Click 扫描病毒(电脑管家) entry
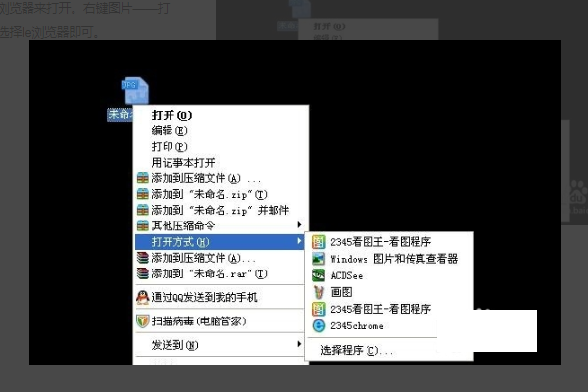Image resolution: width=588 pixels, height=392 pixels. pyautogui.click(x=199, y=321)
